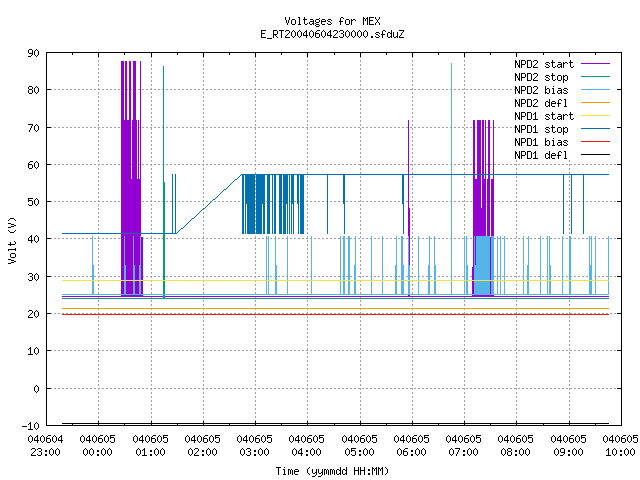Click the 90 value on voltage axis

(x=33, y=53)
